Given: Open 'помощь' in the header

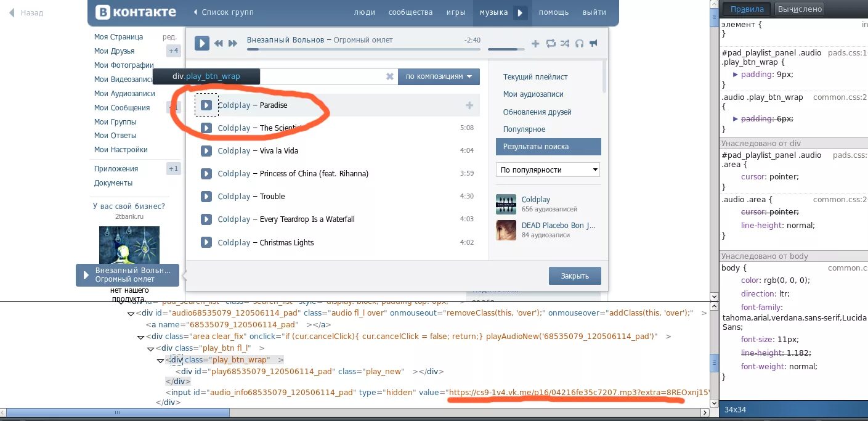Looking at the screenshot, I should tap(554, 12).
